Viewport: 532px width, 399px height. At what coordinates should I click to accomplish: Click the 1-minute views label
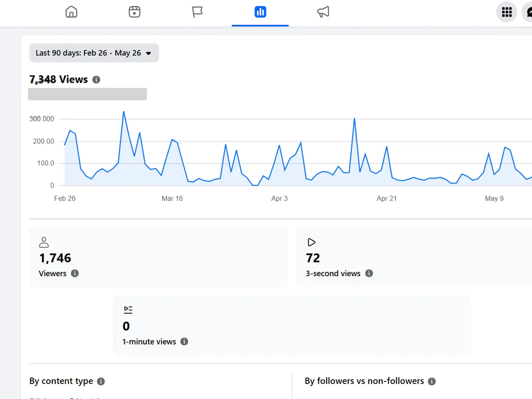click(149, 342)
